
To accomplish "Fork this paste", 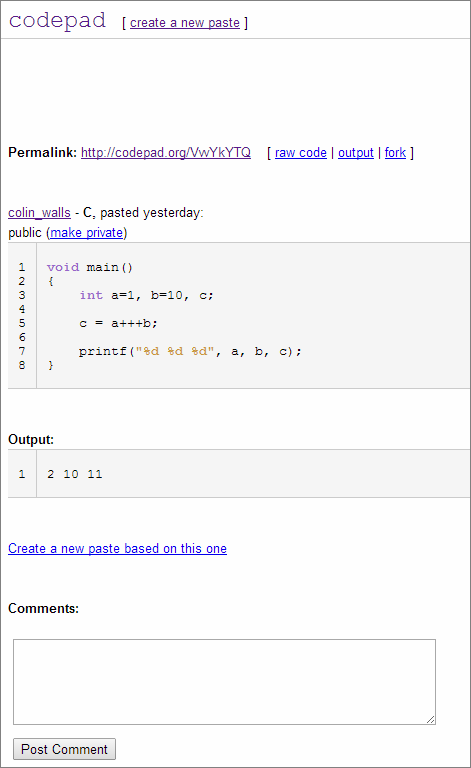I will pyautogui.click(x=395, y=153).
